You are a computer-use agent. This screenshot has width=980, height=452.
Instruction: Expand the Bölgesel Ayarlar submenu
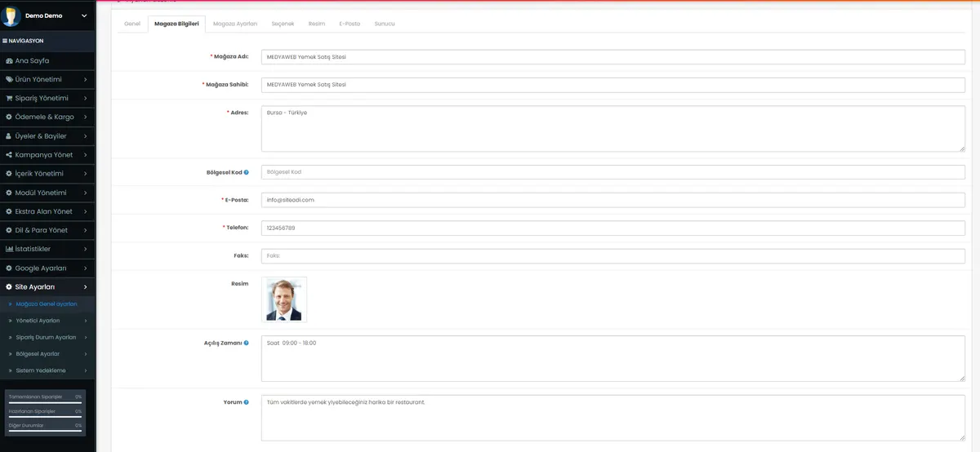point(48,354)
